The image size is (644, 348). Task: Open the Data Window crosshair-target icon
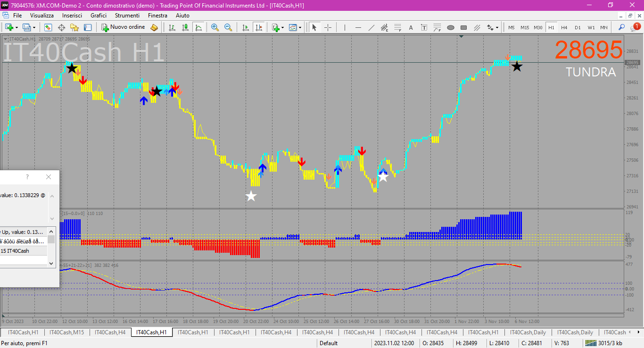point(61,27)
